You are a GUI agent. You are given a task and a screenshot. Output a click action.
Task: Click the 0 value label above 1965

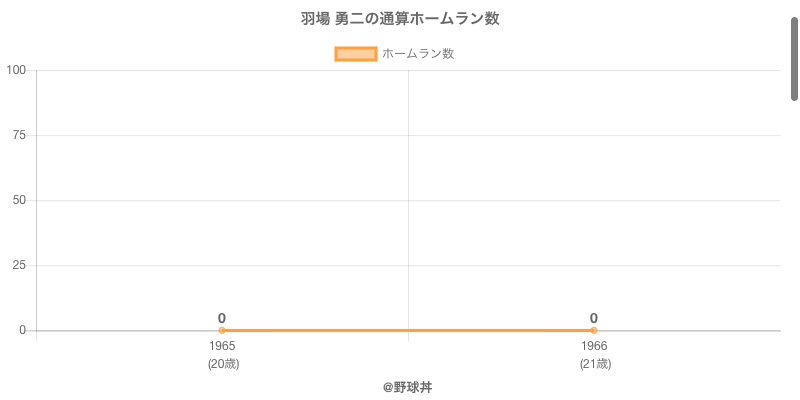tap(222, 318)
